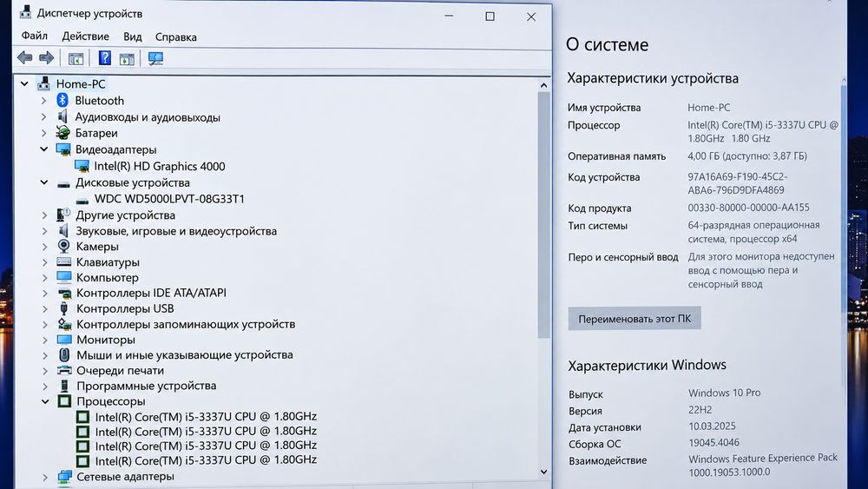This screenshot has height=489, width=868.
Task: Open the Вид menu
Action: pyautogui.click(x=132, y=36)
